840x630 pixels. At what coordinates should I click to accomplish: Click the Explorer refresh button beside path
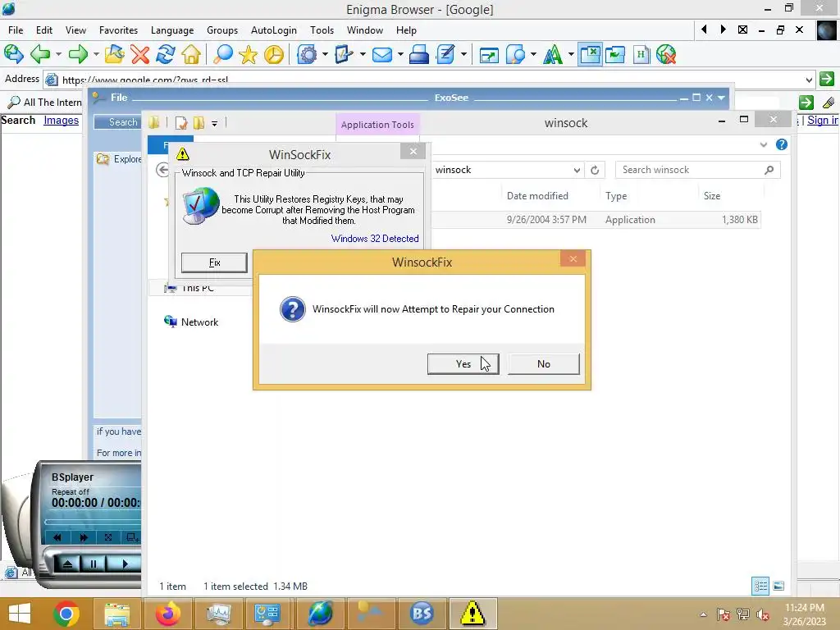click(595, 171)
